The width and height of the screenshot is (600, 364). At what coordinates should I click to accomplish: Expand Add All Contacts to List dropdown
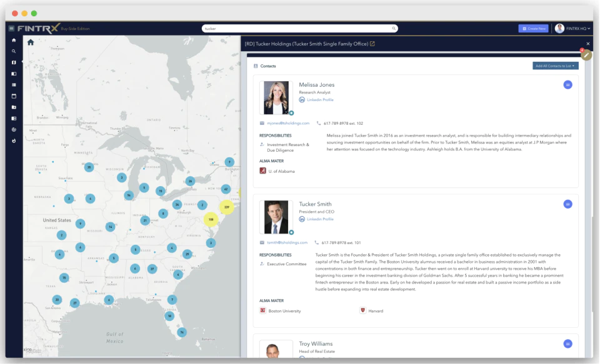click(x=555, y=66)
